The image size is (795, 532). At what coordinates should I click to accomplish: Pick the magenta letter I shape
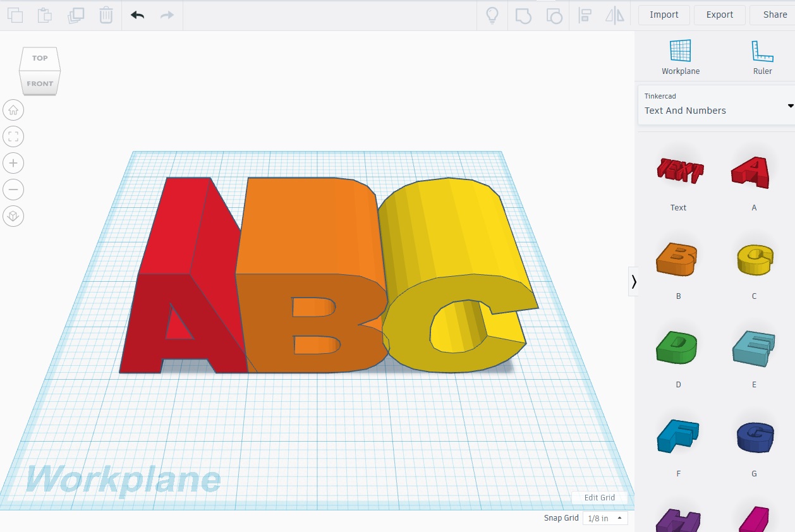(753, 519)
